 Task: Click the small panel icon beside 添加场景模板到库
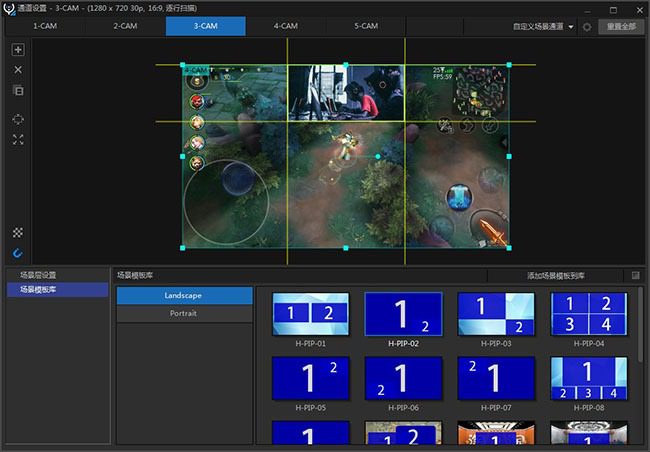635,275
